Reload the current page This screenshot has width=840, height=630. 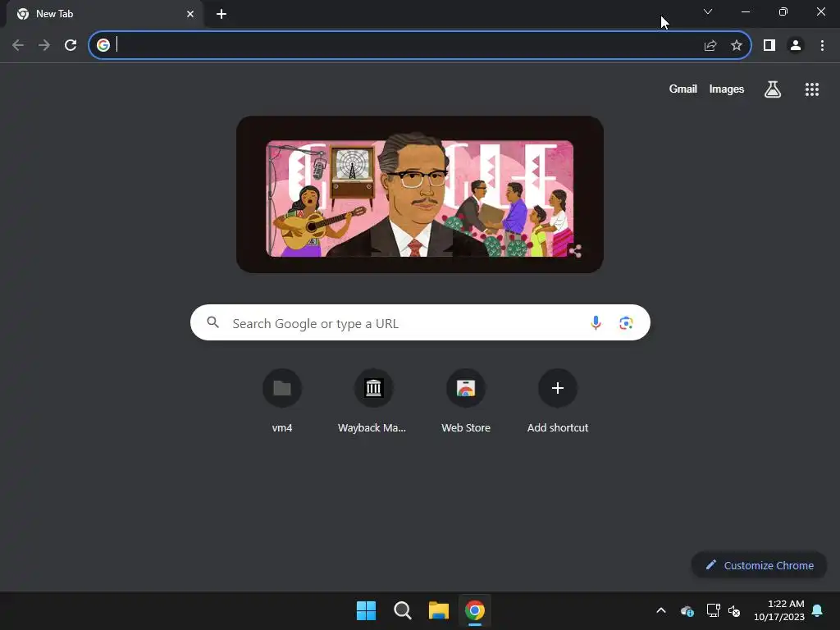pos(71,45)
